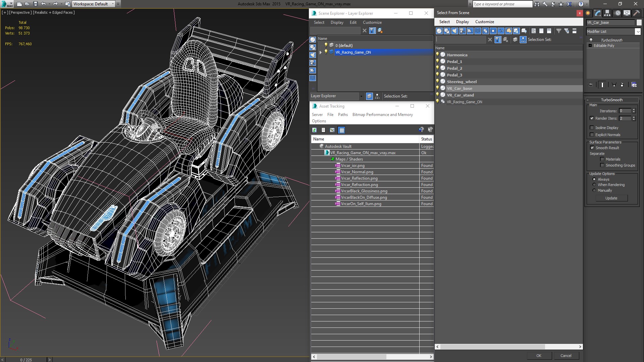Switch to Sort by Hierarchy in Select From Scene
644x362 pixels.
click(523, 40)
